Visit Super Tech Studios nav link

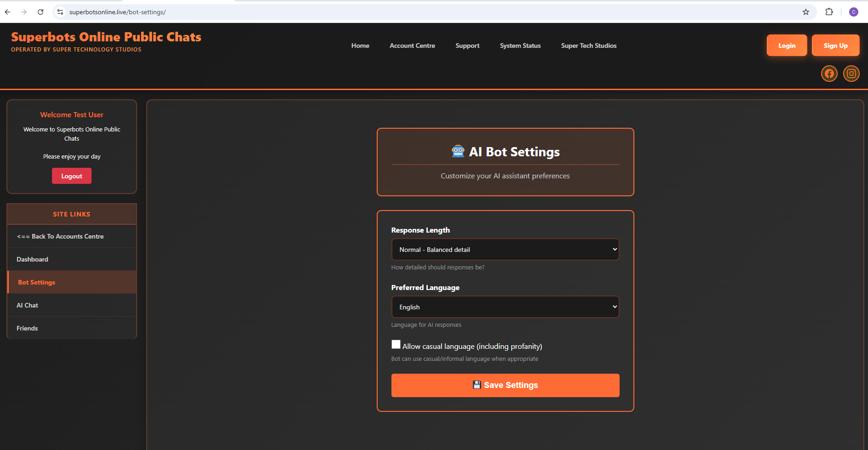589,46
